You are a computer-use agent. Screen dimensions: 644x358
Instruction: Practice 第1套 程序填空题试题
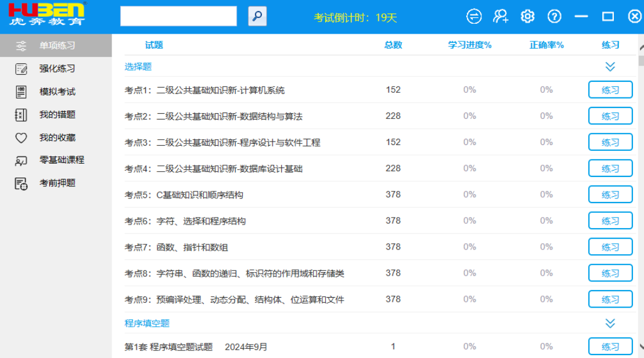[610, 347]
